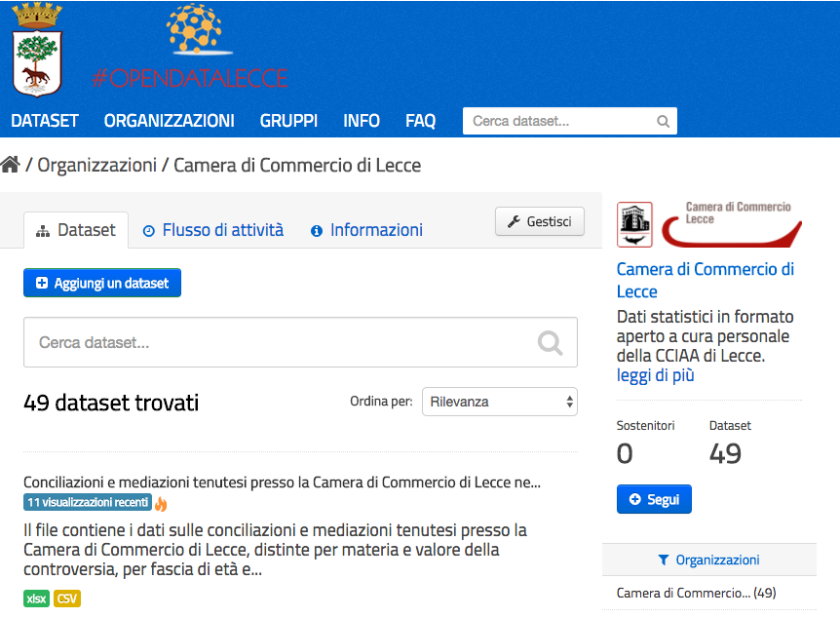840x618 pixels.
Task: Click the large search magnifier icon
Action: coord(551,343)
